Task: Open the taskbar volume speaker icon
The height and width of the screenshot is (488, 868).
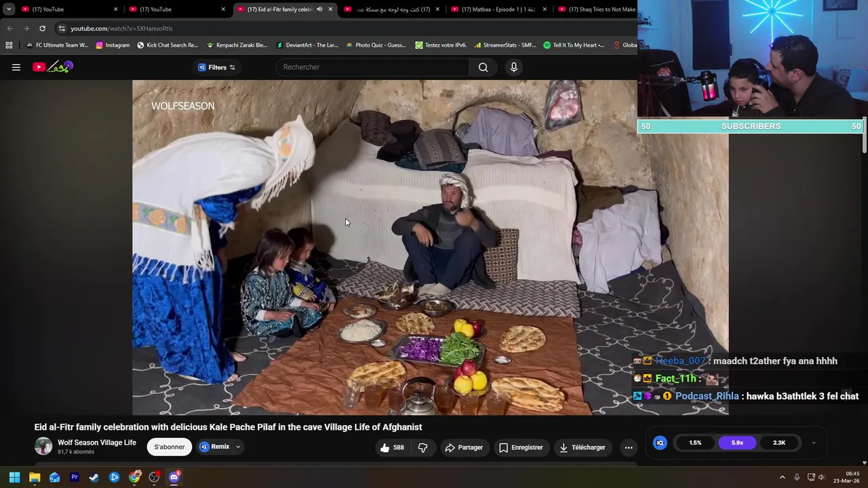Action: (x=821, y=477)
